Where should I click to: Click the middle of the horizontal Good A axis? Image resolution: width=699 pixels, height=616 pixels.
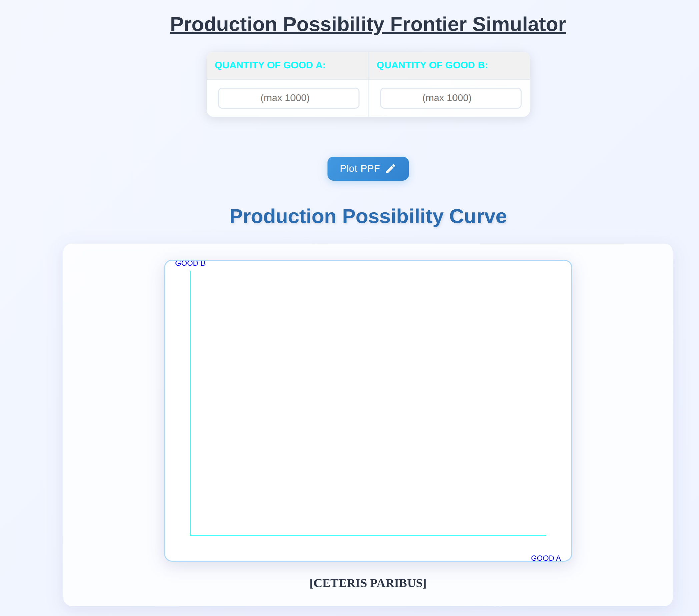pyautogui.click(x=368, y=536)
